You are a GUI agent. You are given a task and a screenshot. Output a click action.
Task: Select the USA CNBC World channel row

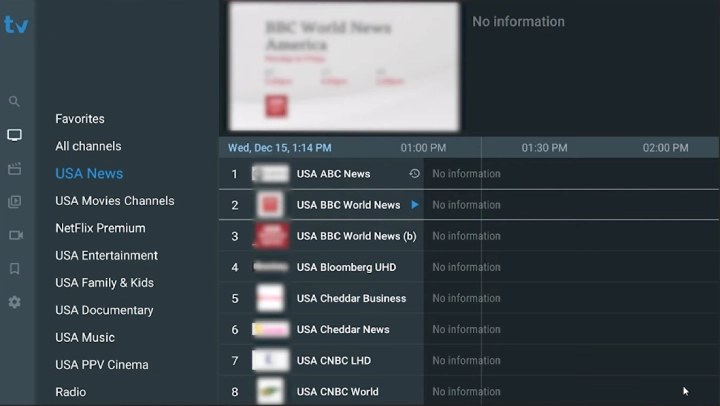337,392
